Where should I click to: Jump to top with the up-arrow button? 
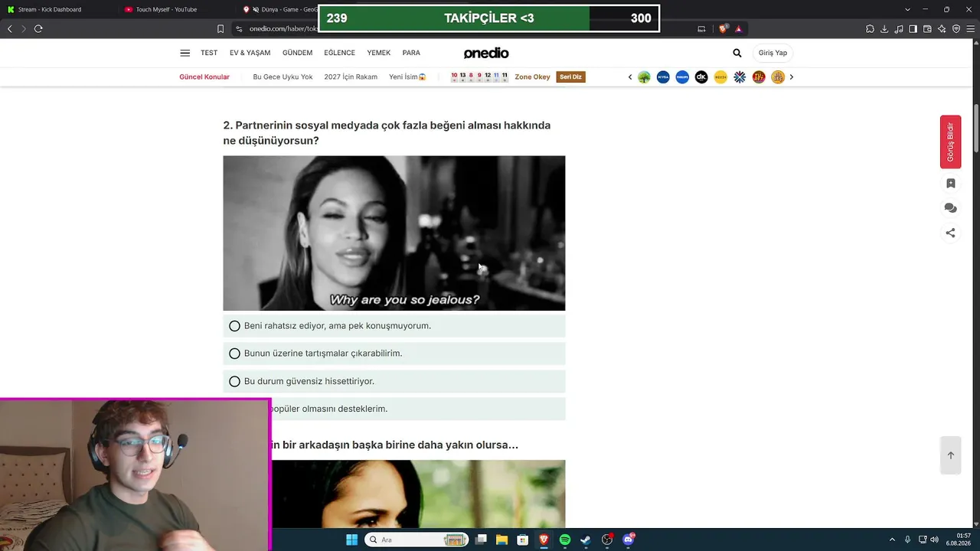pos(950,455)
